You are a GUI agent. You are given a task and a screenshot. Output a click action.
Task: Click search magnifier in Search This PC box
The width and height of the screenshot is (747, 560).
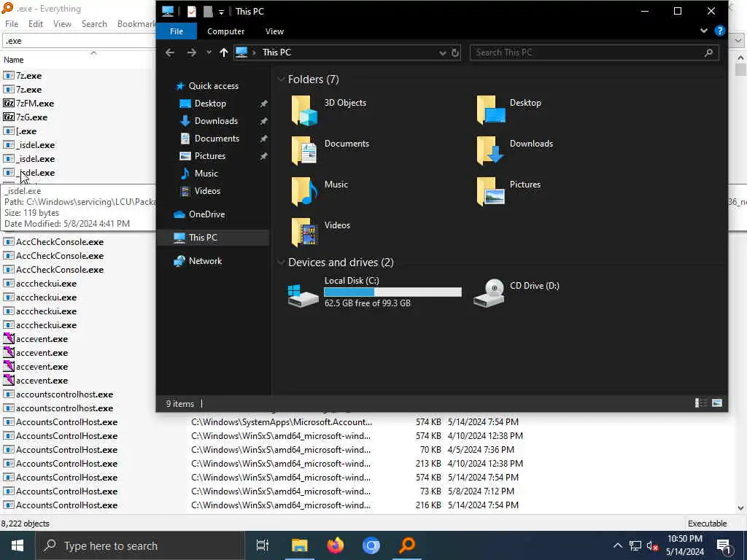click(708, 52)
